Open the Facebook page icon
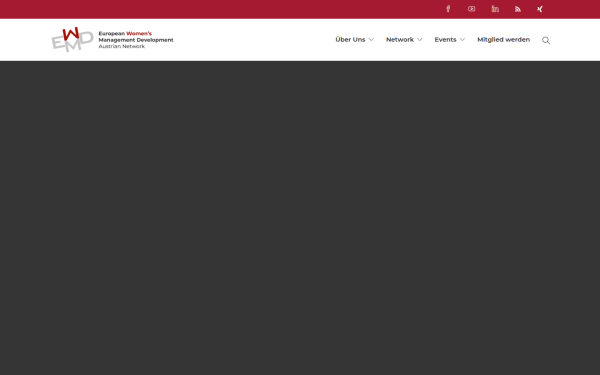Screen dimensions: 600x375 click(448, 9)
